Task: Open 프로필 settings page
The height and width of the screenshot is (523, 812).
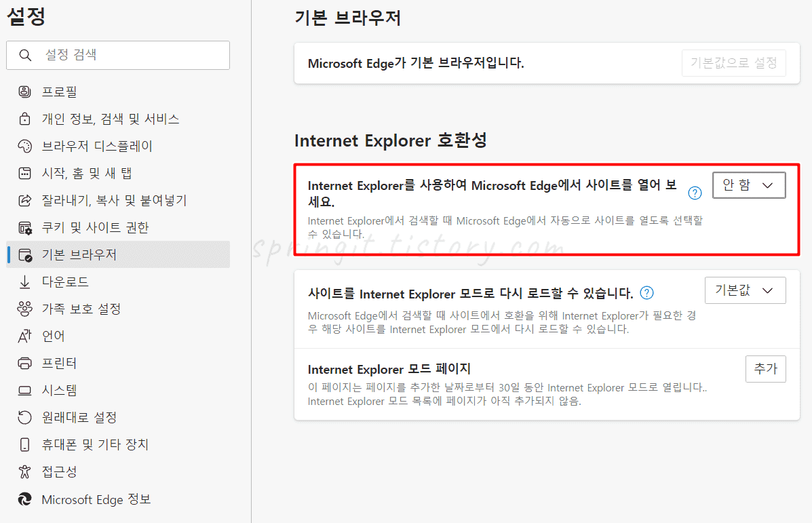Action: click(118, 92)
